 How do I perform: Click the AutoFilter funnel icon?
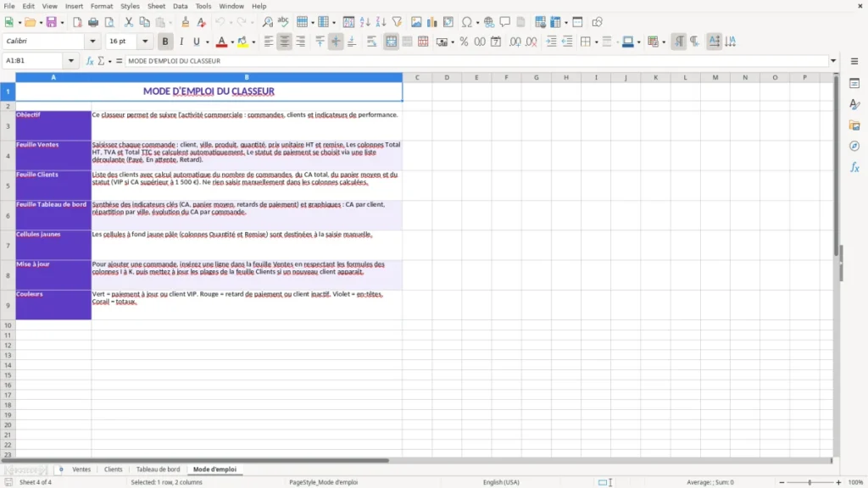[x=397, y=22]
